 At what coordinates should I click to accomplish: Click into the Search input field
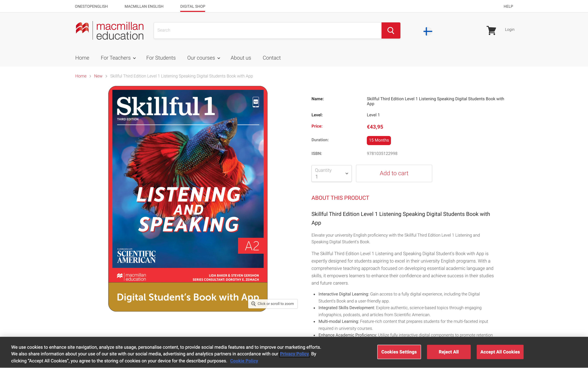[268, 30]
